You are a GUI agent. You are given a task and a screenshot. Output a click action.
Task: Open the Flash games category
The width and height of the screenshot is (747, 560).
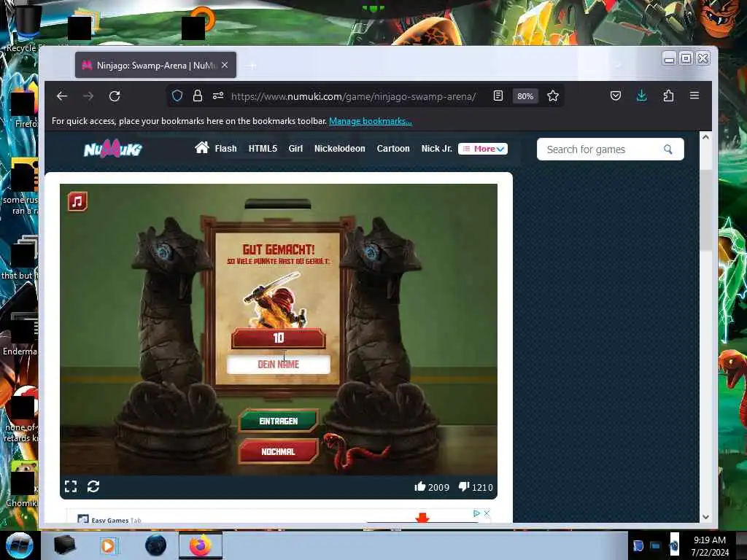[x=225, y=149]
